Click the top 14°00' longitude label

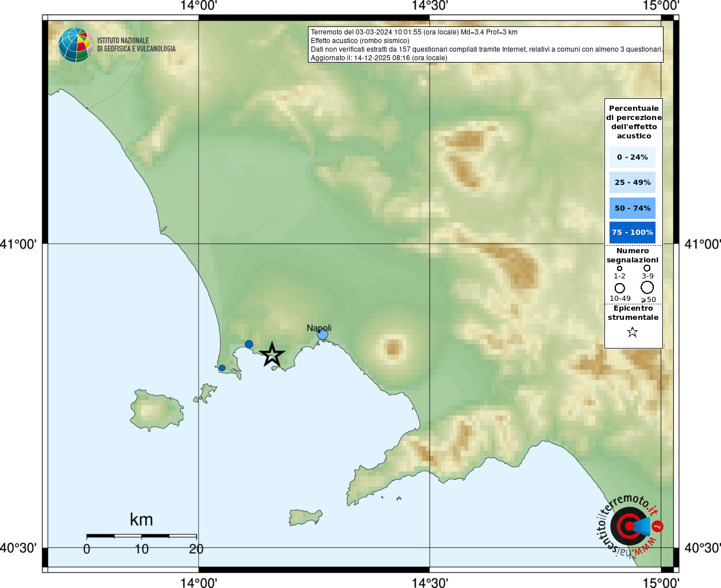(198, 6)
